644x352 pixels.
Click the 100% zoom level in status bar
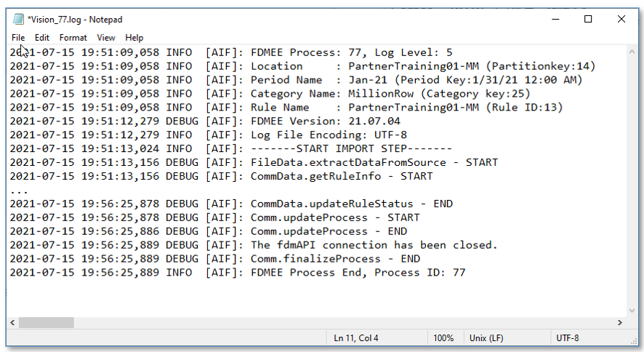[443, 338]
